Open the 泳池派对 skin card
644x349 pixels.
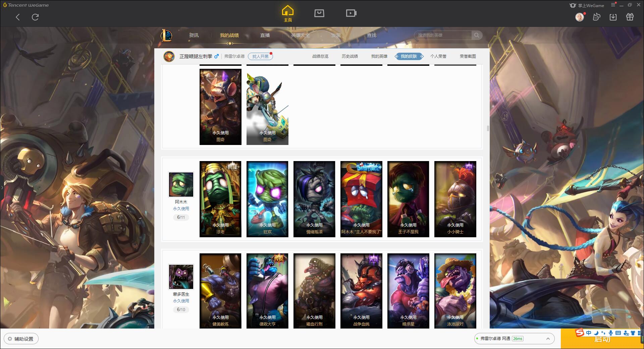pyautogui.click(x=455, y=291)
